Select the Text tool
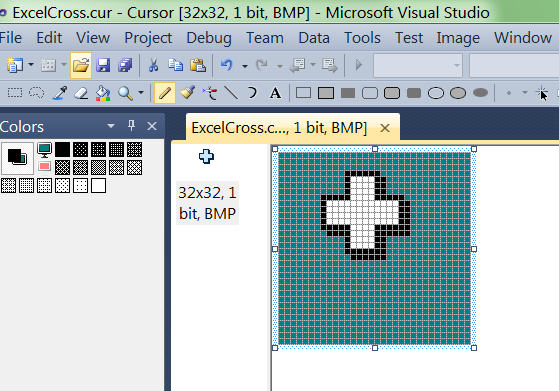559x391 pixels. (x=275, y=93)
